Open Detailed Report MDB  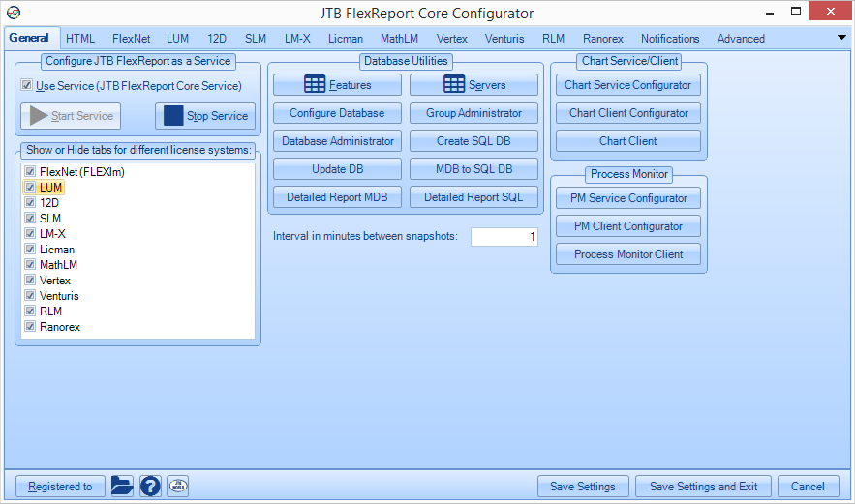tap(337, 197)
